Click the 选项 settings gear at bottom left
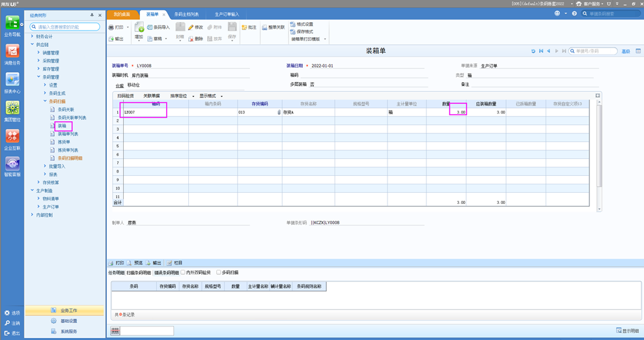Image resolution: width=644 pixels, height=340 pixels. click(x=7, y=313)
